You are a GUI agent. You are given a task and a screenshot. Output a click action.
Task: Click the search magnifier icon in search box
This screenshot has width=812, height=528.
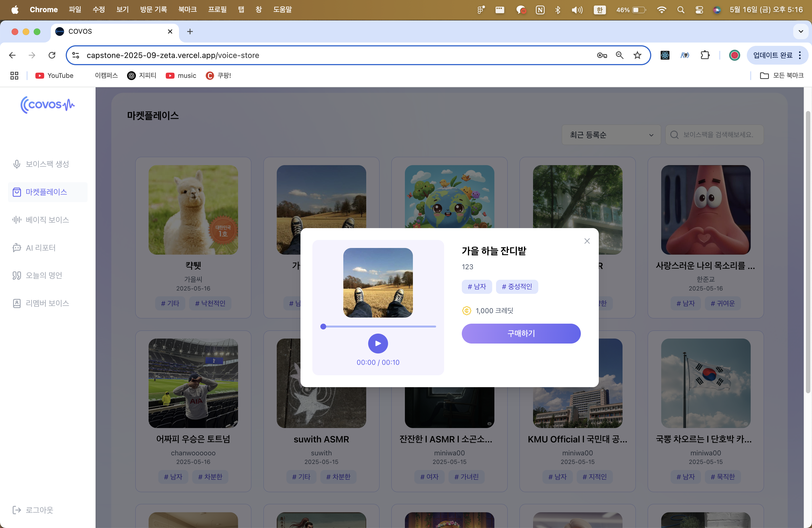[x=674, y=135]
